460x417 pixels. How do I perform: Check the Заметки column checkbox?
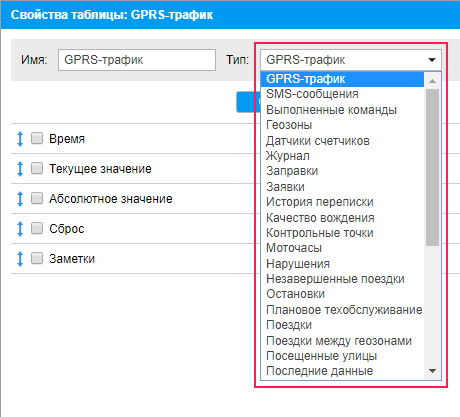tap(37, 258)
